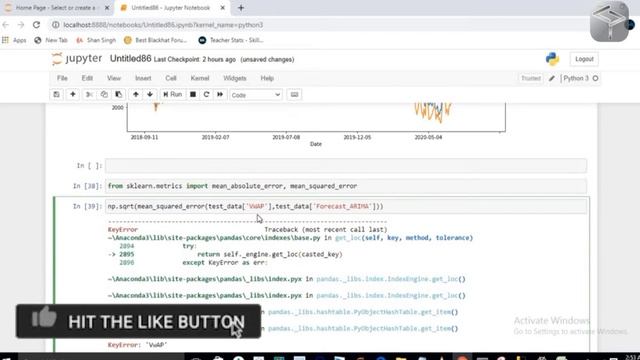
Task: Open the Edit menu
Action: (87, 78)
